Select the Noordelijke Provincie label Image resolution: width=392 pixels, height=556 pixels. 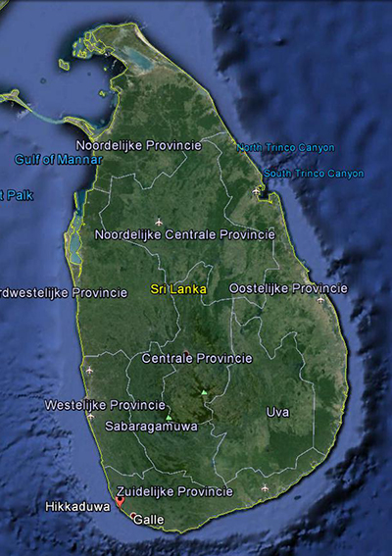click(139, 145)
